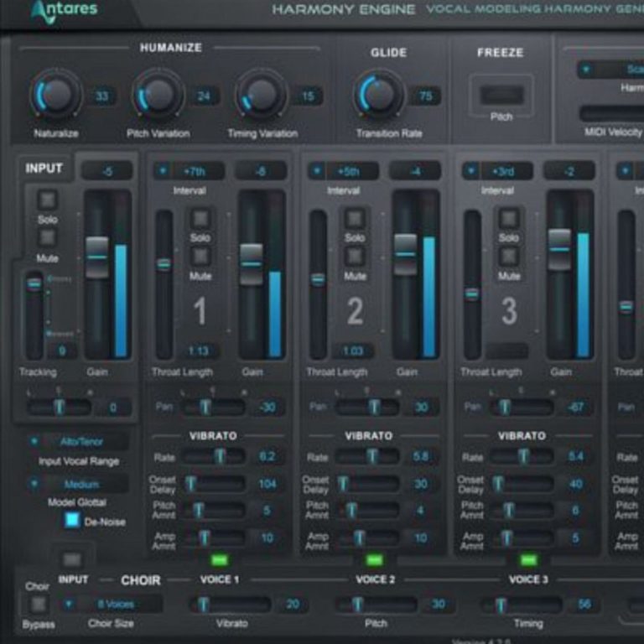Toggle the Freeze Pitch button
Viewport: 644px width, 644px height.
501,95
